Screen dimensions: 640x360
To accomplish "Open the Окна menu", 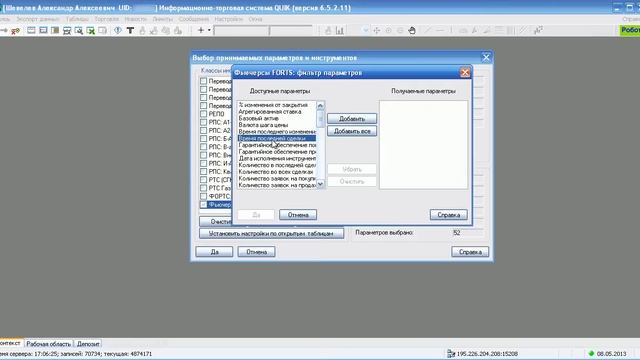I will [x=255, y=19].
